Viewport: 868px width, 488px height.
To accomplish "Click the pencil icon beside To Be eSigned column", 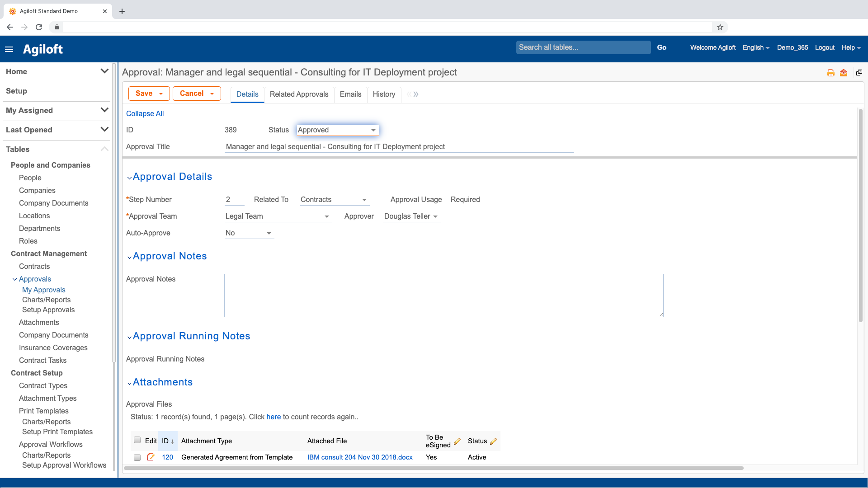I will (x=458, y=441).
